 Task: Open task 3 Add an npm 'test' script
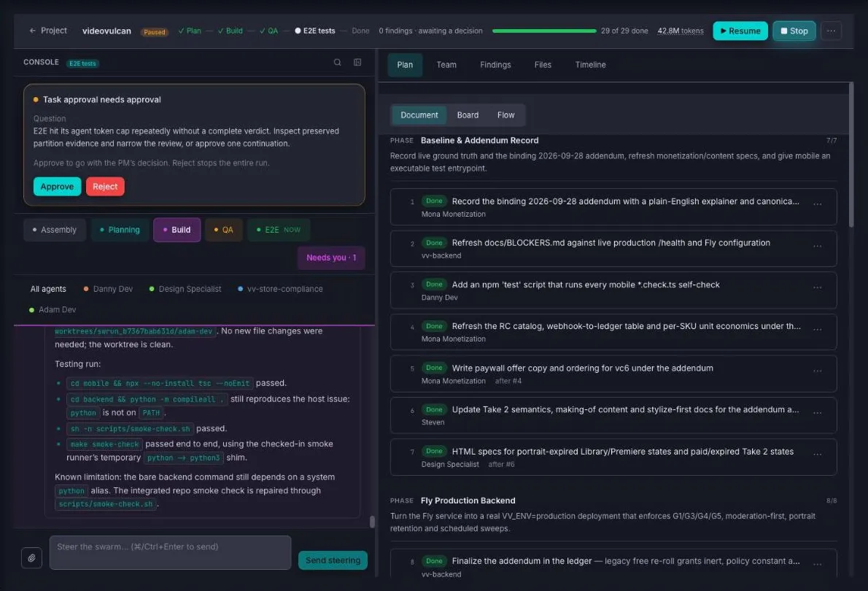coord(613,290)
